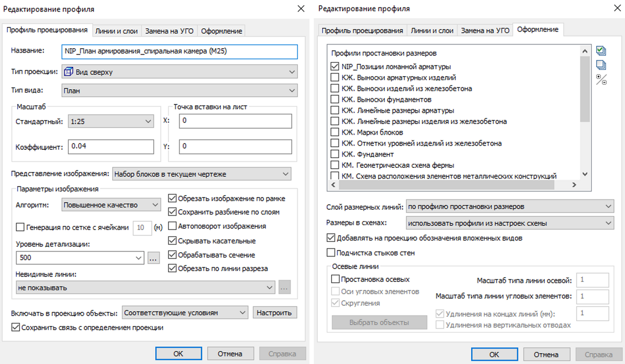
Task: Toggle Добавлять на проекцию обозначения вложенных видов
Action: [331, 238]
